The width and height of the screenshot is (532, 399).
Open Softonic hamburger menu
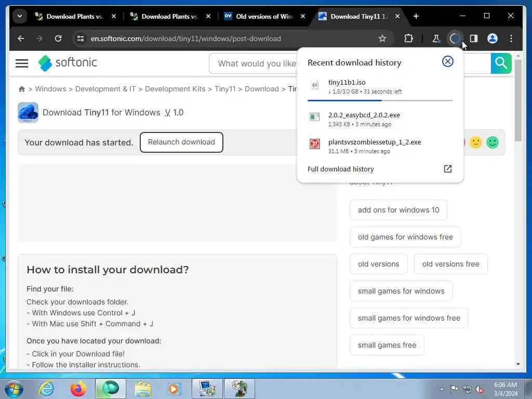pyautogui.click(x=22, y=63)
